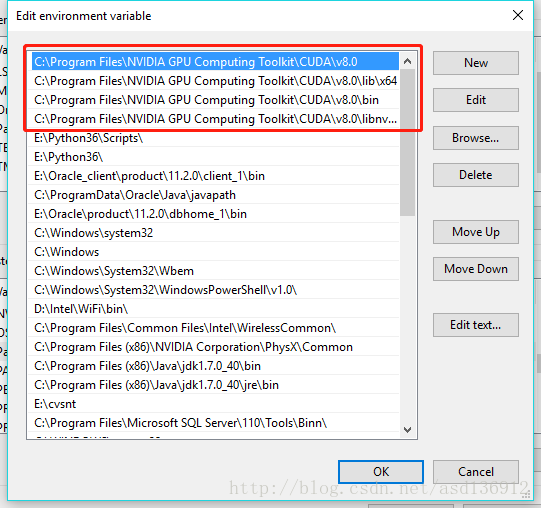Image resolution: width=541 pixels, height=508 pixels.
Task: Select the CUDA\v8.0\lib\x64 entry
Action: tap(215, 81)
